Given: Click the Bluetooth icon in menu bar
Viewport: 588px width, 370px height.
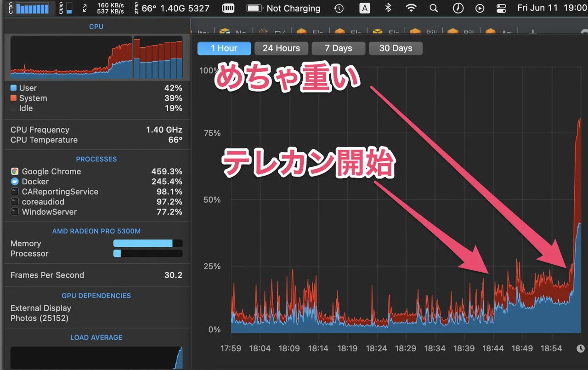Looking at the screenshot, I should (388, 8).
